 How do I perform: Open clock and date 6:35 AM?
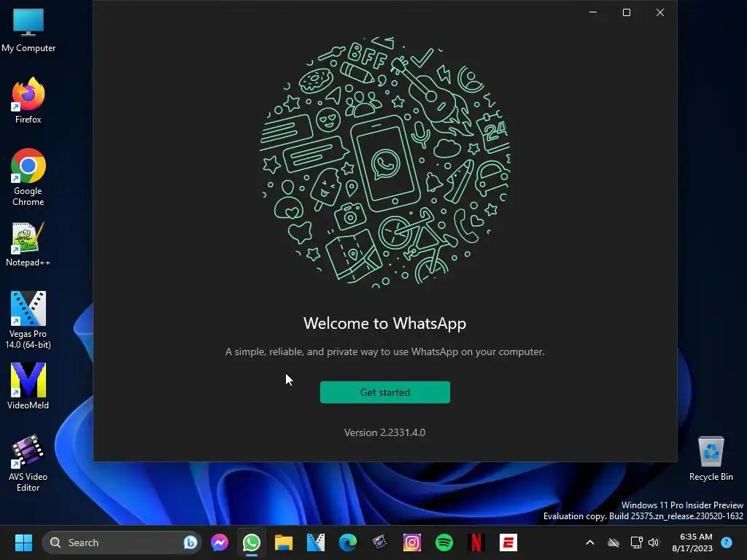692,542
